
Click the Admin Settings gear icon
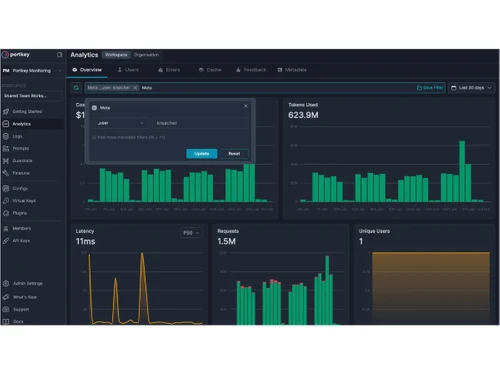(x=6, y=283)
